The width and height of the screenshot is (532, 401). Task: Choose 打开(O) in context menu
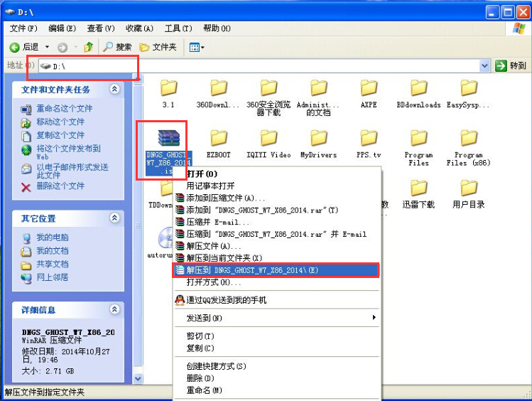pyautogui.click(x=276, y=174)
